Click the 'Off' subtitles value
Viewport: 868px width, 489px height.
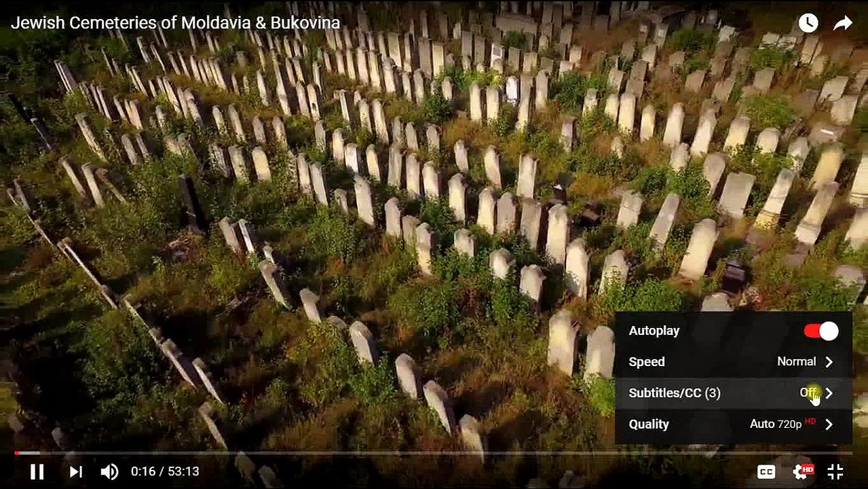coord(808,393)
